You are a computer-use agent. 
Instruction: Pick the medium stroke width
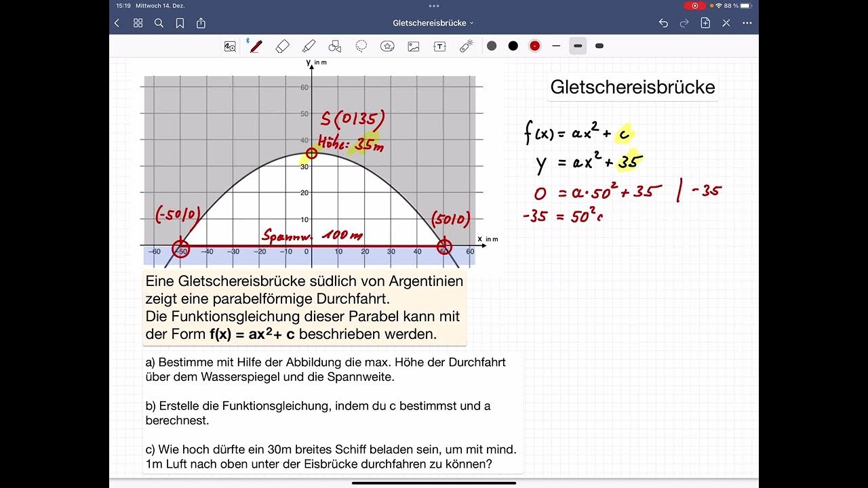tap(578, 46)
